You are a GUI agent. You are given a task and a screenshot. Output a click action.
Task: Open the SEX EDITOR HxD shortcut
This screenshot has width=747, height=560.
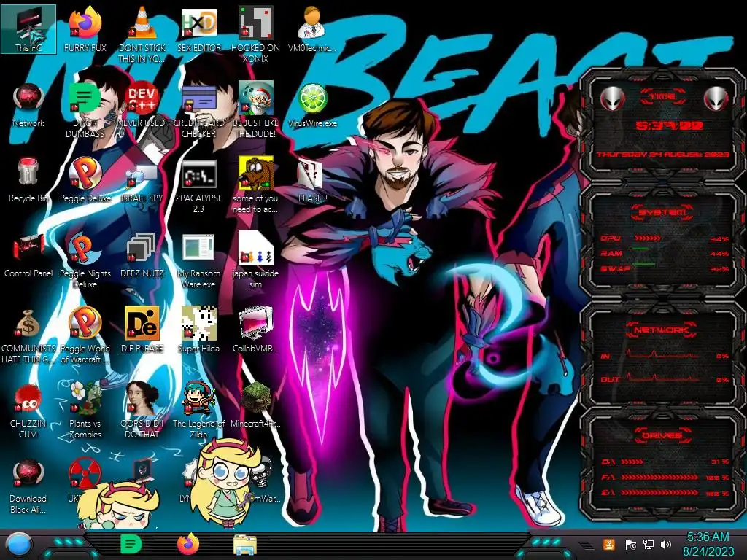point(198,29)
